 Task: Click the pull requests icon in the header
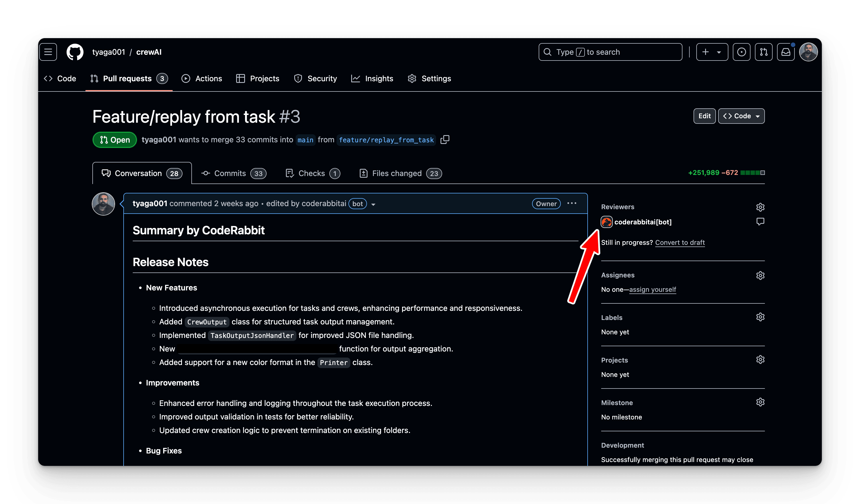coord(763,52)
